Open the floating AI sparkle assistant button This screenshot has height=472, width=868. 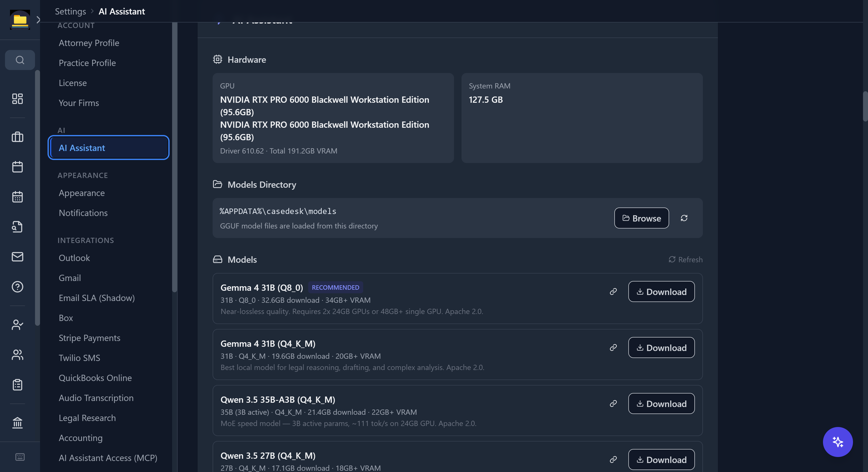tap(838, 442)
